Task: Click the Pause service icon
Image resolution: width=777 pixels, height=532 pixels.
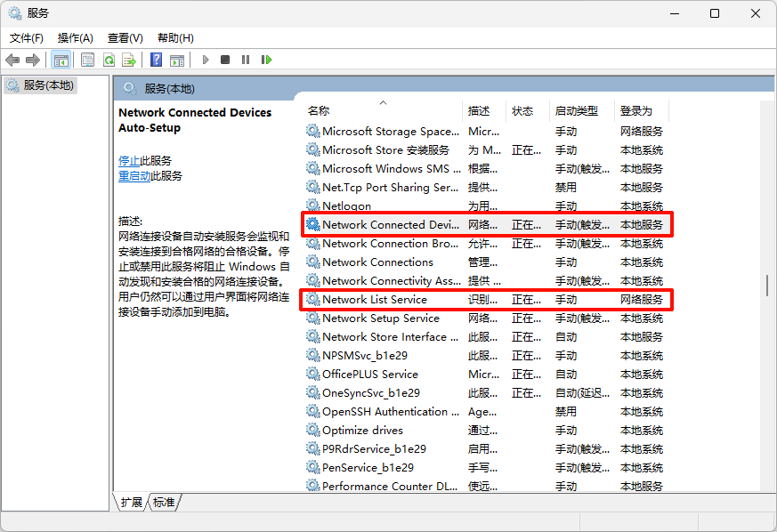Action: pos(246,60)
